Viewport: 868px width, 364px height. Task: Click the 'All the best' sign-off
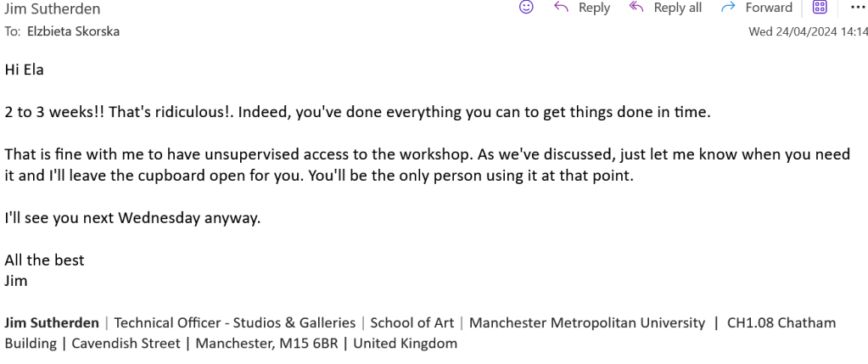(44, 260)
